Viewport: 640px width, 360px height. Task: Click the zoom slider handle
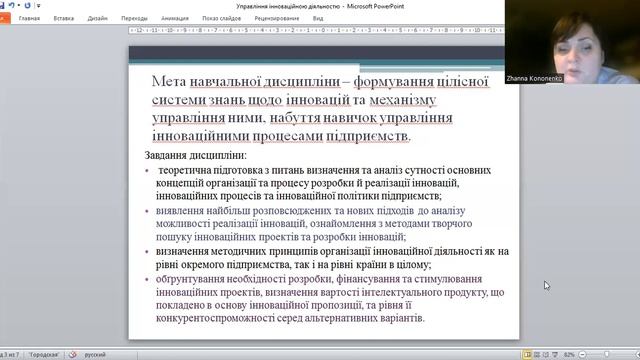tap(607, 354)
